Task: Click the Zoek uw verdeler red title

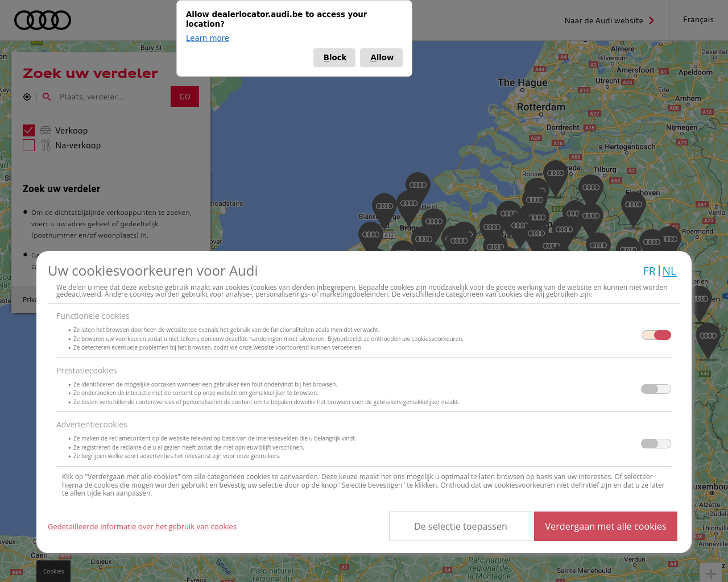Action: [x=90, y=73]
